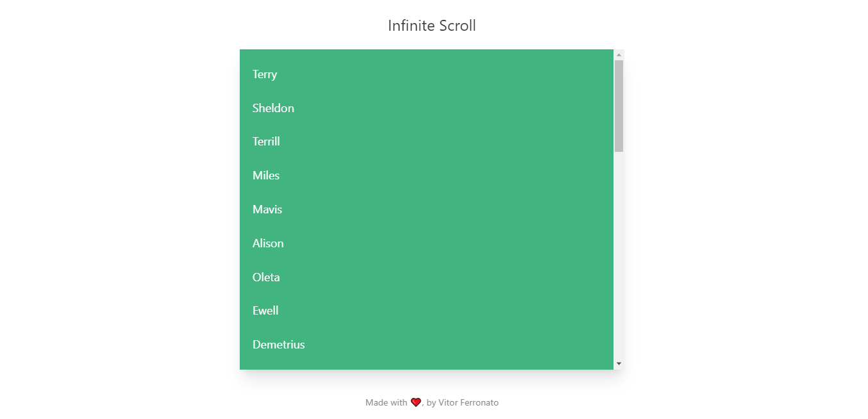Click the Infinite Scroll heading
This screenshot has height=419, width=868.
pyautogui.click(x=432, y=26)
